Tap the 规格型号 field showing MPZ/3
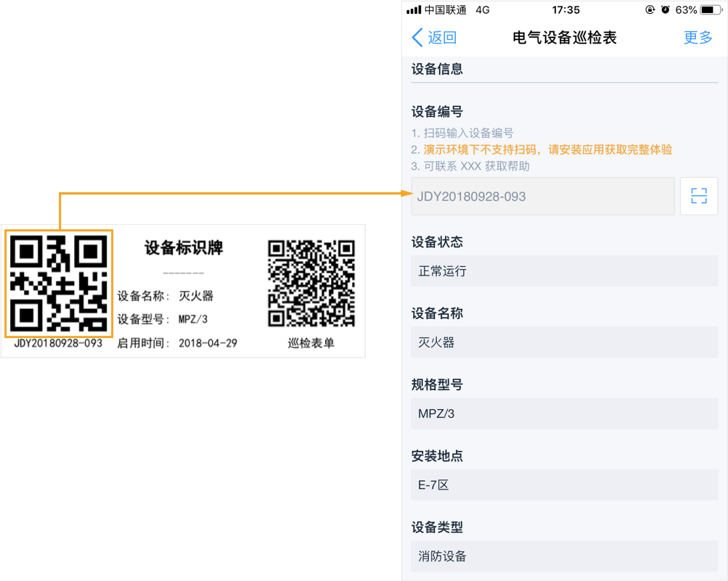This screenshot has width=728, height=581. (x=564, y=413)
